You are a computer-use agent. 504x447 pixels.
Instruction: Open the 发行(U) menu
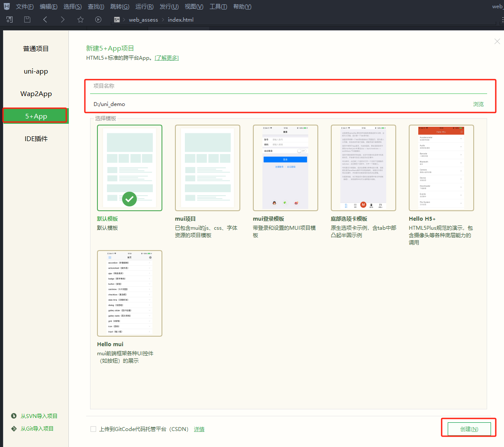click(x=169, y=6)
